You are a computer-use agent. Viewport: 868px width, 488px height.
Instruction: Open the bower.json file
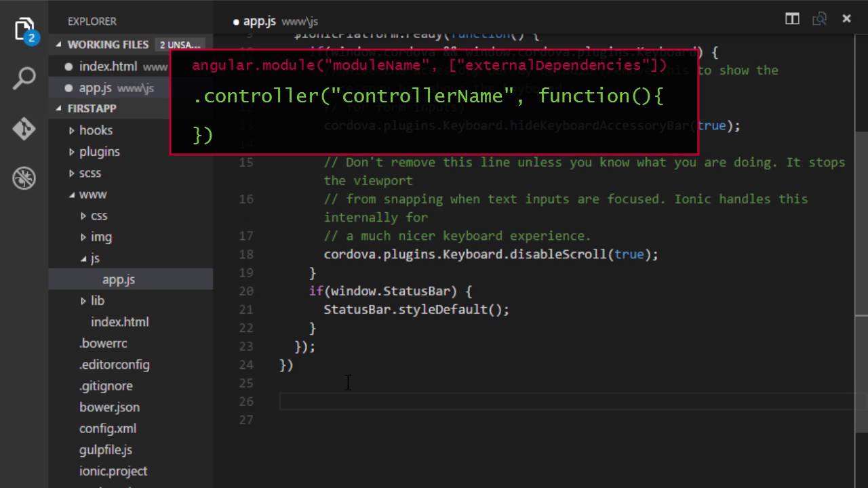(109, 407)
